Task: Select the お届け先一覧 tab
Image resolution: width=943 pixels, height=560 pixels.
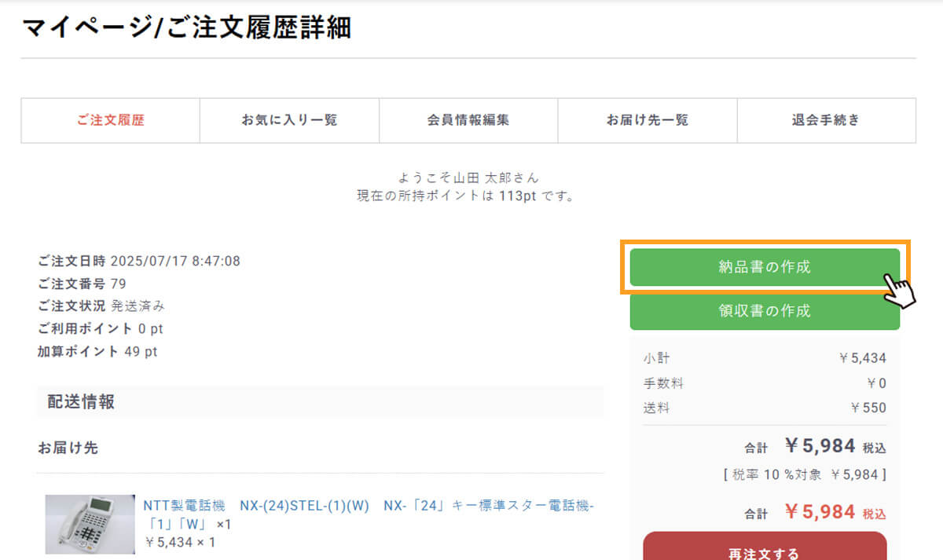Action: 648,120
